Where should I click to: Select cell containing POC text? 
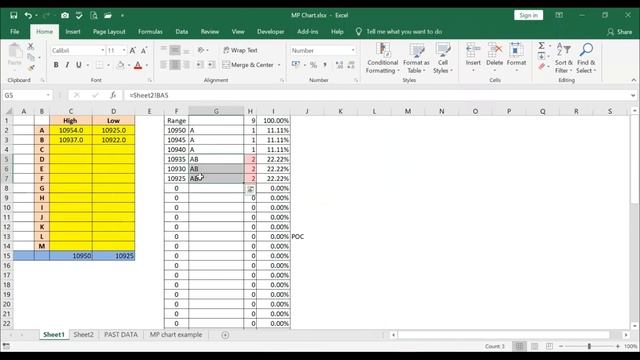click(x=307, y=237)
